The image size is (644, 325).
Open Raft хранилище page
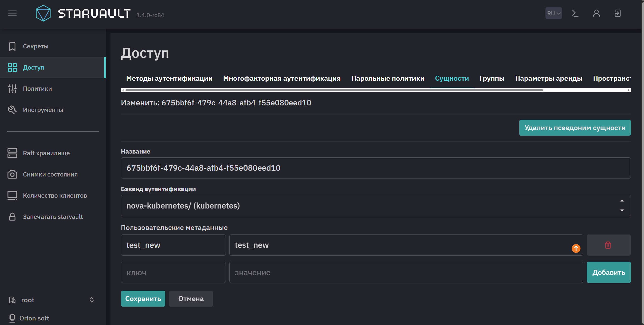tap(53, 153)
